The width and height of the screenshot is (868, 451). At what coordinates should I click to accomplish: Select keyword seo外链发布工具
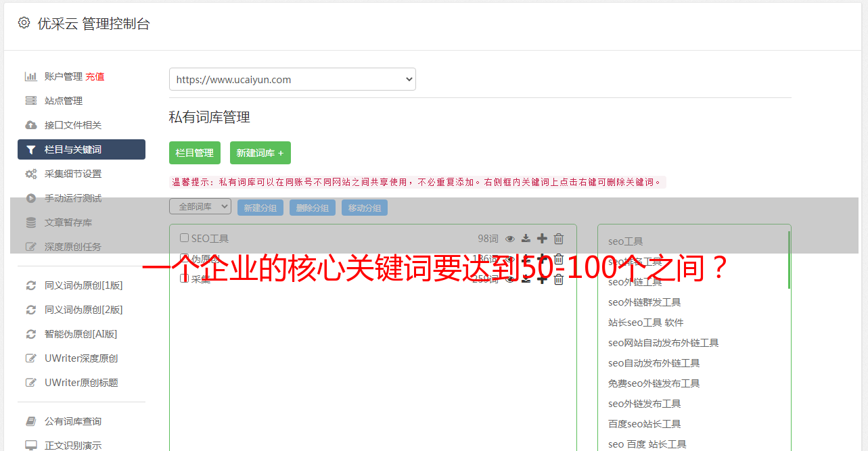tap(645, 404)
